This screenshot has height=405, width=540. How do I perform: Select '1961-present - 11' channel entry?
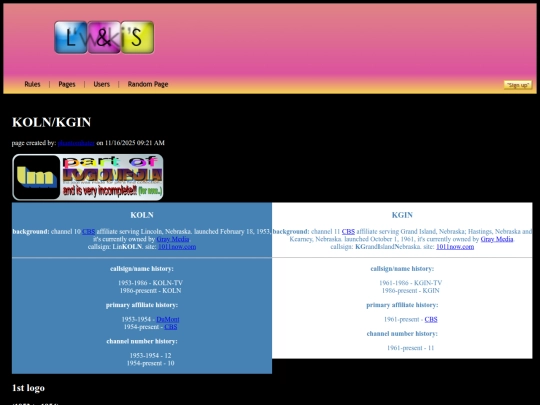click(411, 348)
